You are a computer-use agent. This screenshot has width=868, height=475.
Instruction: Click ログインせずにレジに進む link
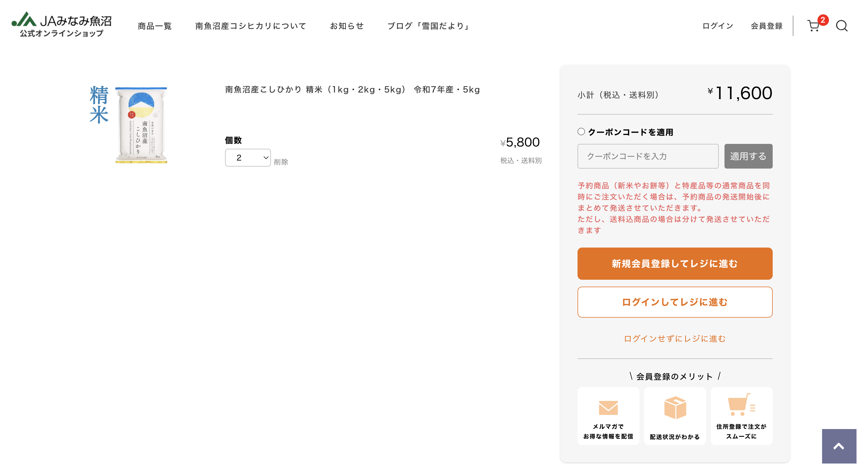[675, 339]
